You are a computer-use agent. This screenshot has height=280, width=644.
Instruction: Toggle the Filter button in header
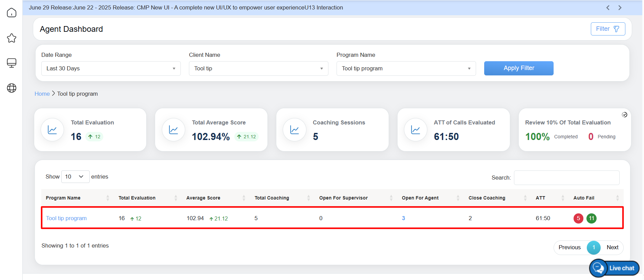(608, 29)
